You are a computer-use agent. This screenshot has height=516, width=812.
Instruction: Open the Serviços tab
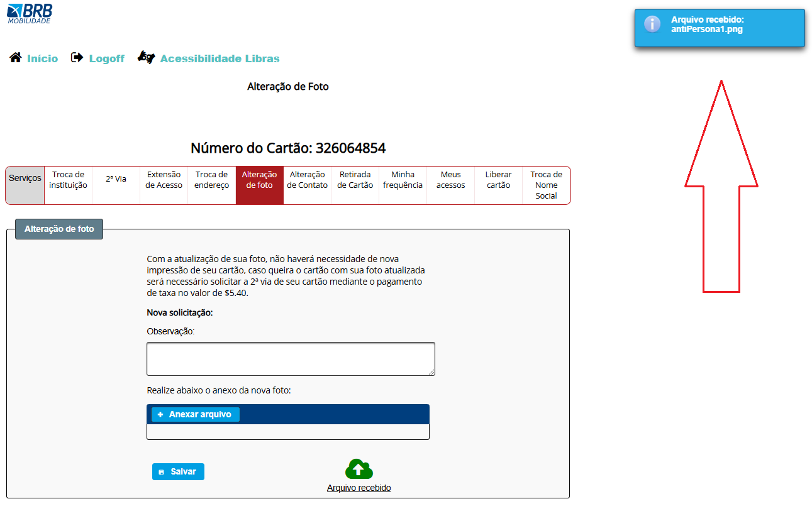click(x=25, y=185)
